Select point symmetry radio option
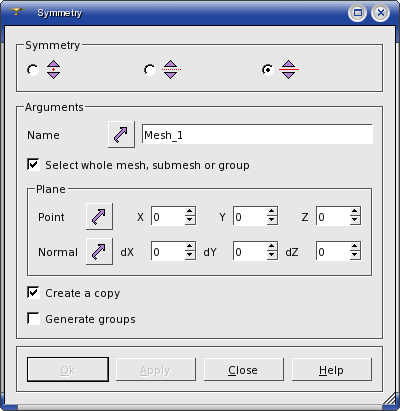 coord(33,70)
